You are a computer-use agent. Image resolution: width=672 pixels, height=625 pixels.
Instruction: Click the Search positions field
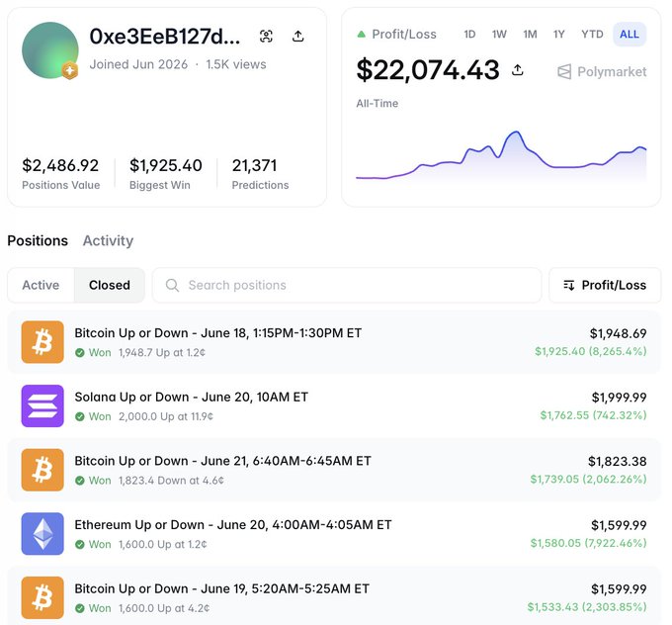click(x=347, y=285)
